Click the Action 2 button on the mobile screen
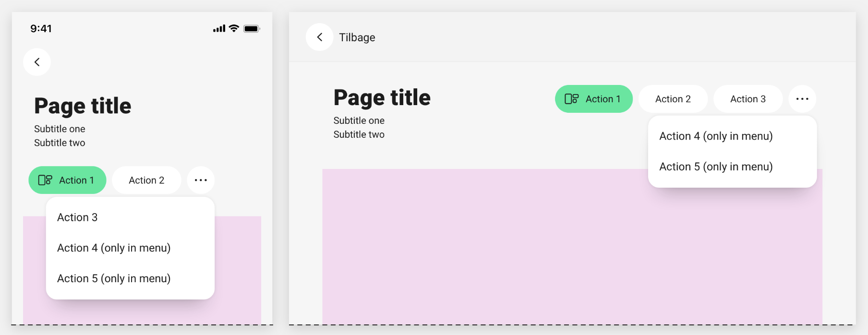The height and width of the screenshot is (335, 868). pyautogui.click(x=146, y=179)
